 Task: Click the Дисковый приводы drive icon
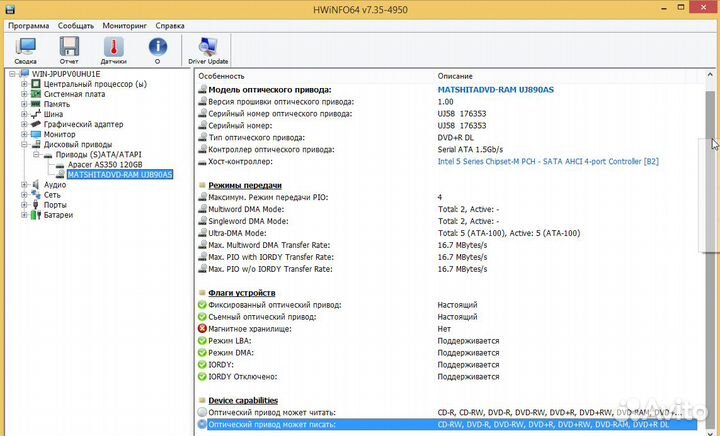click(x=36, y=145)
